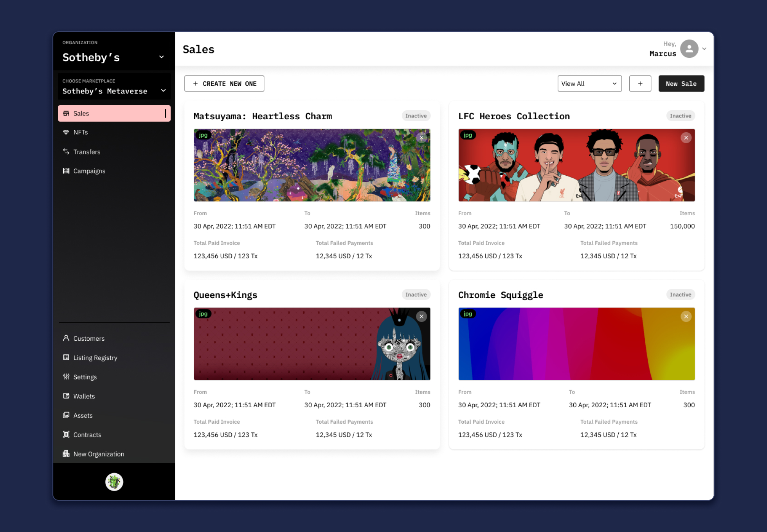Click the Assets icon

point(66,415)
